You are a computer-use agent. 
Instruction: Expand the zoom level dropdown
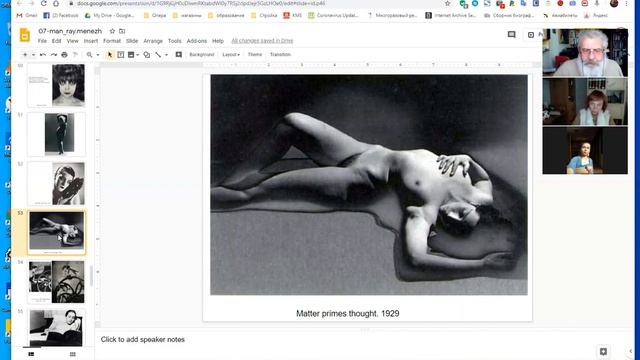click(x=98, y=55)
